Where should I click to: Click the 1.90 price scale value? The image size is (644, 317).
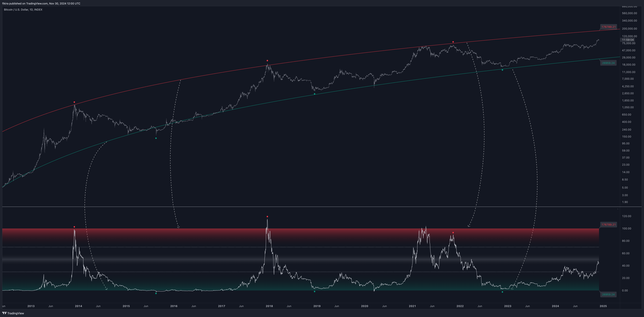[x=625, y=202]
